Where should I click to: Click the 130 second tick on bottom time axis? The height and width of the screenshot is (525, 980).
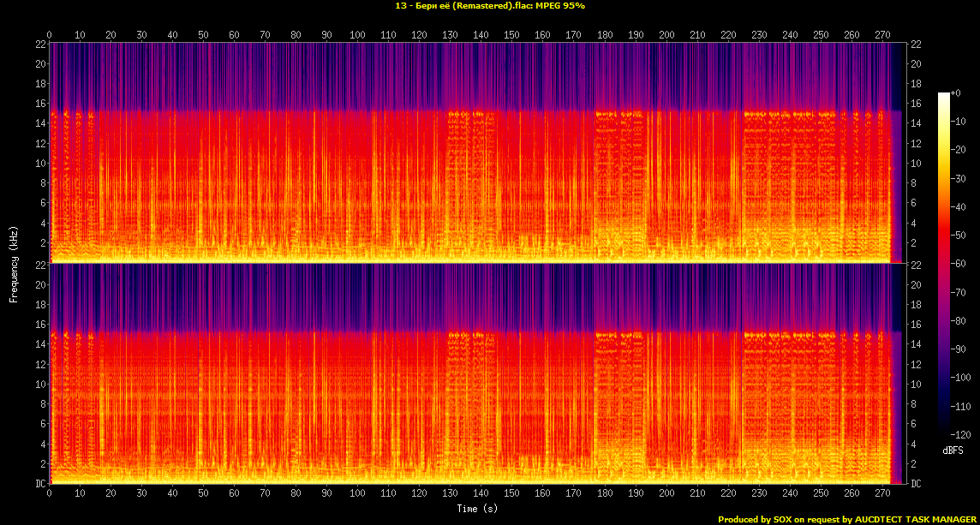(450, 494)
